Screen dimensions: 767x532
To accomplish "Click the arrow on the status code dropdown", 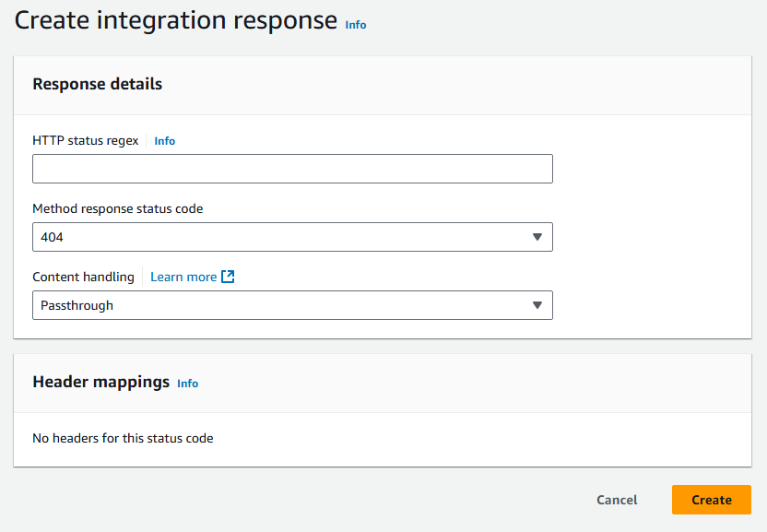I will pyautogui.click(x=537, y=237).
